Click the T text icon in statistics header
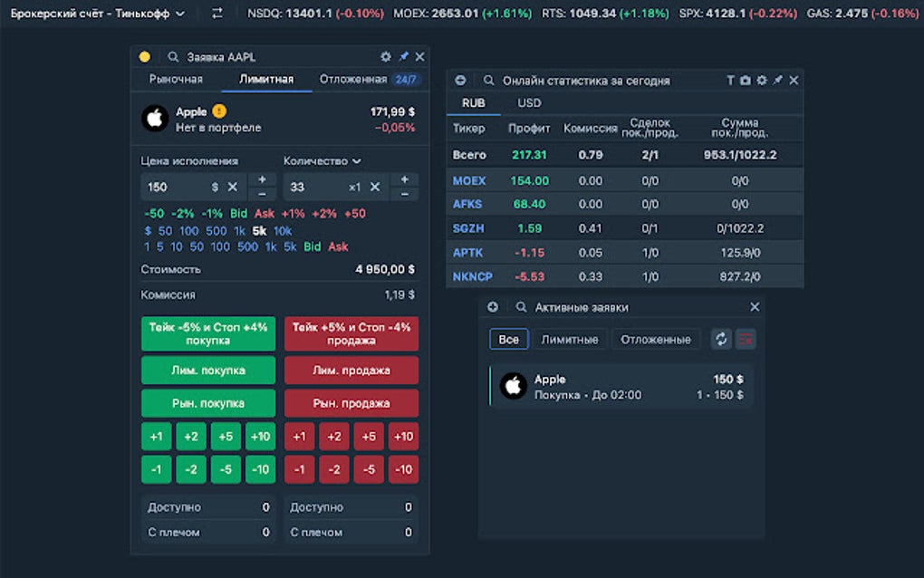Viewport: 924px width, 578px height. (x=730, y=80)
